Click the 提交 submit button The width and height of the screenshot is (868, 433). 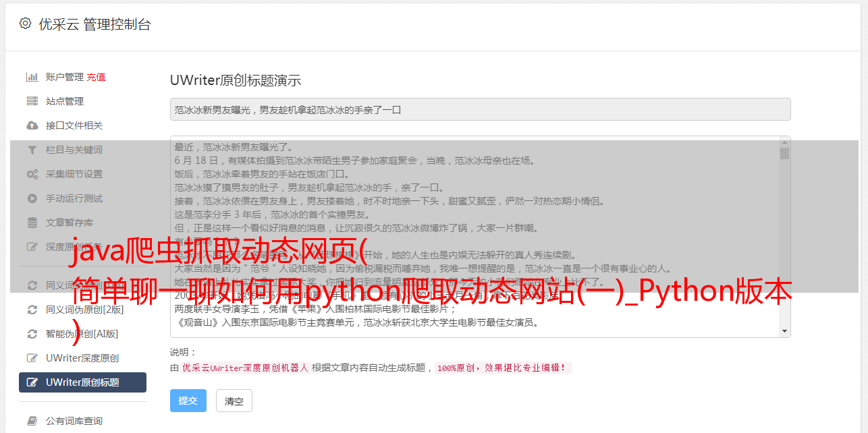[x=188, y=401]
